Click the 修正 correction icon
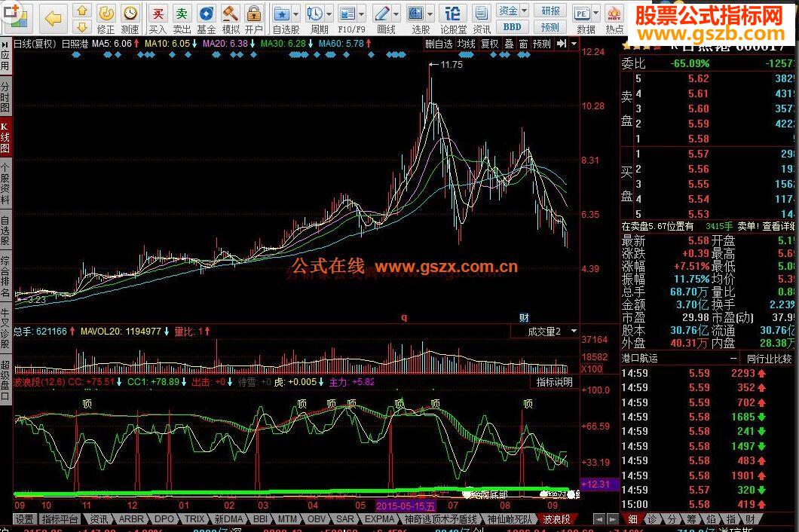The height and width of the screenshot is (532, 799). pos(106,18)
